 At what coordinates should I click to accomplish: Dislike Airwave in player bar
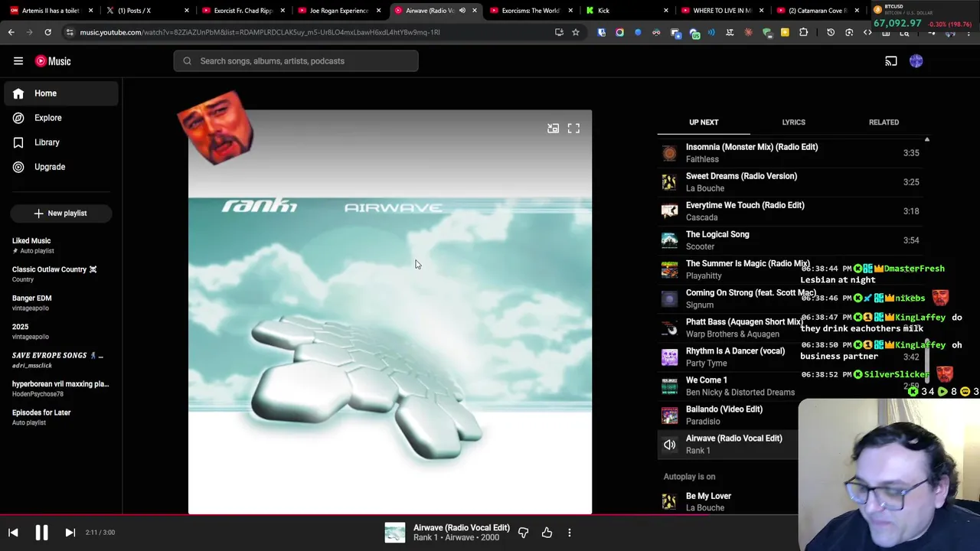(x=523, y=533)
